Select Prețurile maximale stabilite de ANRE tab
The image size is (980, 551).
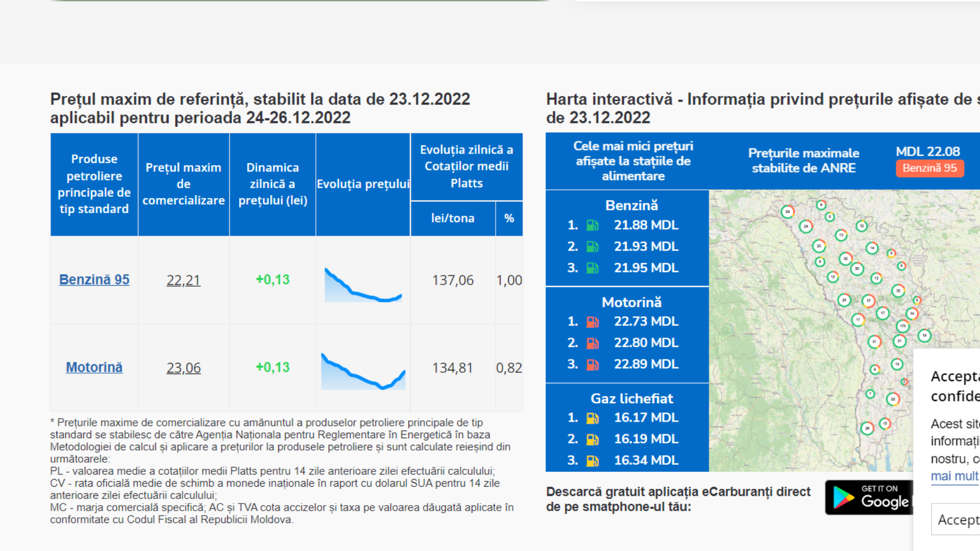tap(803, 161)
